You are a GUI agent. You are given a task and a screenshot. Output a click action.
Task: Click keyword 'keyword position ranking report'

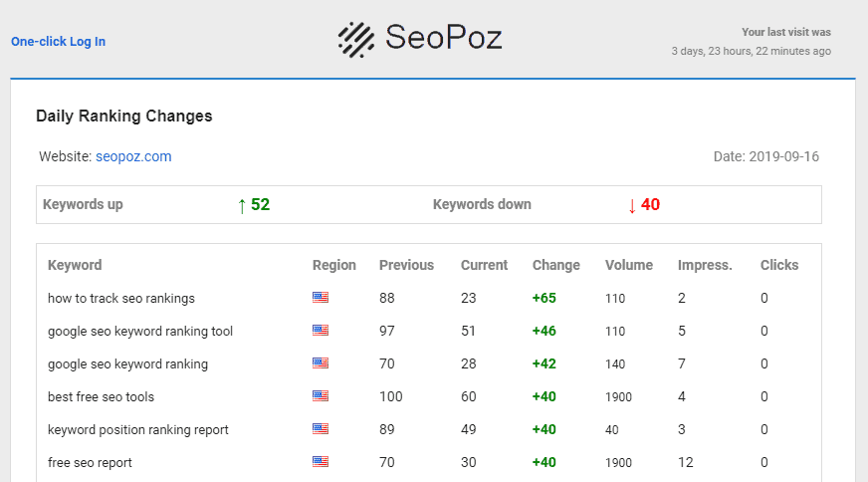137,430
